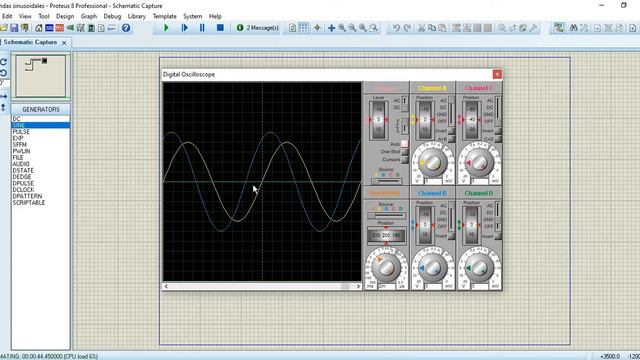Open the Design menu

click(x=65, y=16)
